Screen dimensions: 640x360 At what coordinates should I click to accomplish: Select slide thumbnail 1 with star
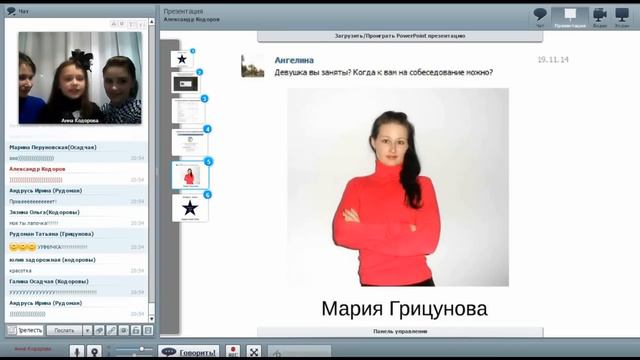tap(182, 59)
